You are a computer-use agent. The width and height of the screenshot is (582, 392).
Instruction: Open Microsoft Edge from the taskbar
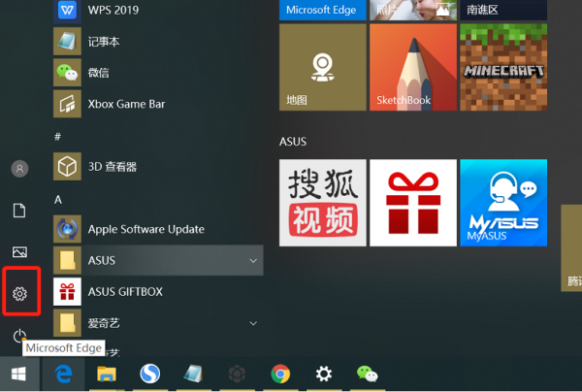click(x=63, y=374)
